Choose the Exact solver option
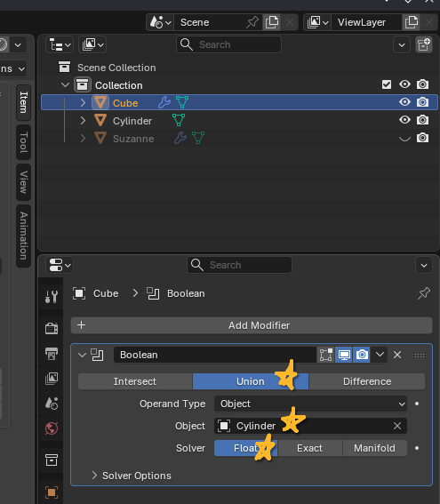This screenshot has height=504, width=440. (310, 448)
